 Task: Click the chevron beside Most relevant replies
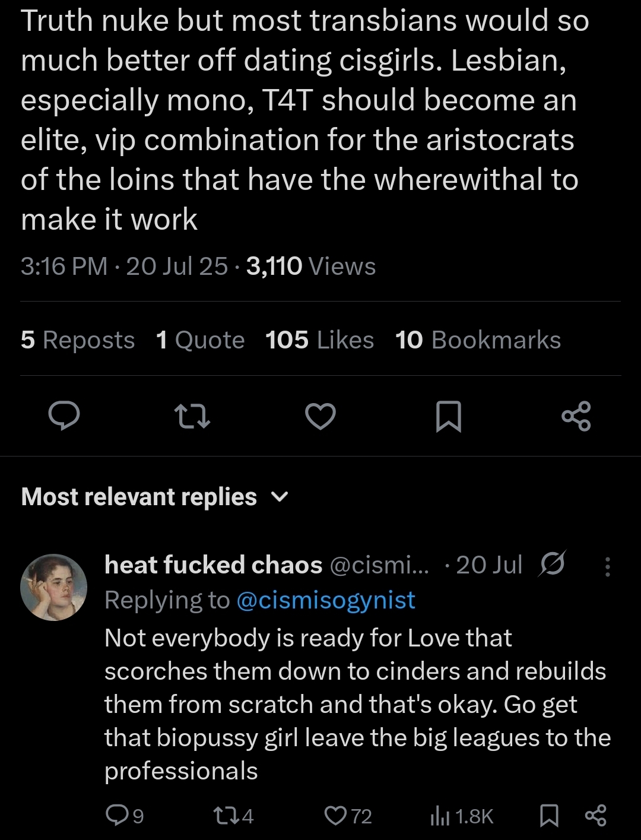pyautogui.click(x=280, y=497)
